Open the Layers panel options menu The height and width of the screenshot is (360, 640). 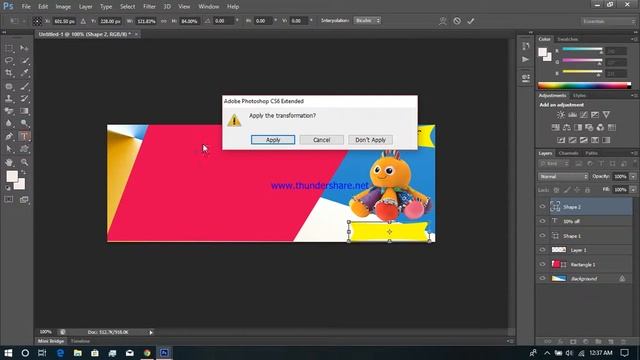click(634, 153)
